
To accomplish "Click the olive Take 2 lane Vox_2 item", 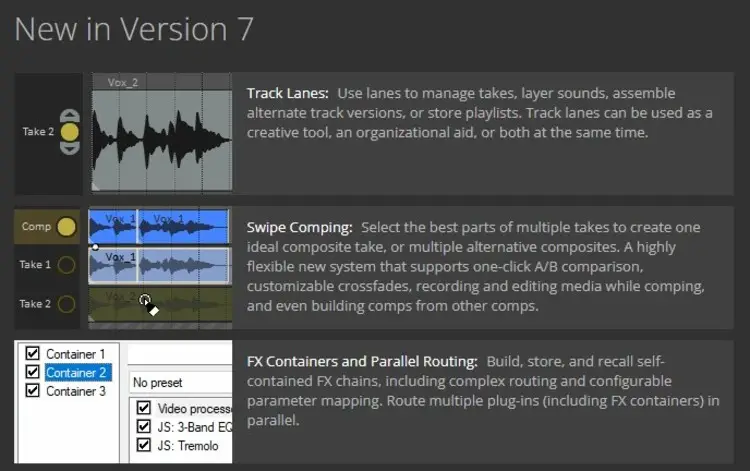I will pyautogui.click(x=160, y=305).
